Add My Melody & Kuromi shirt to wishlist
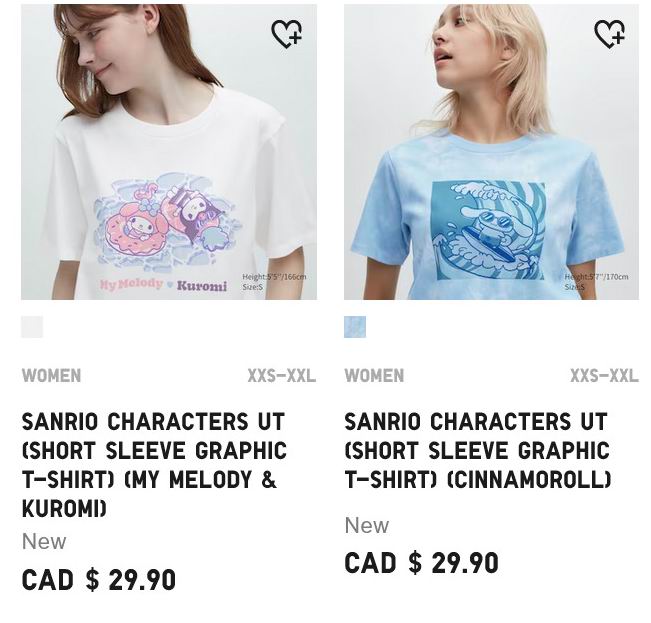 286,34
